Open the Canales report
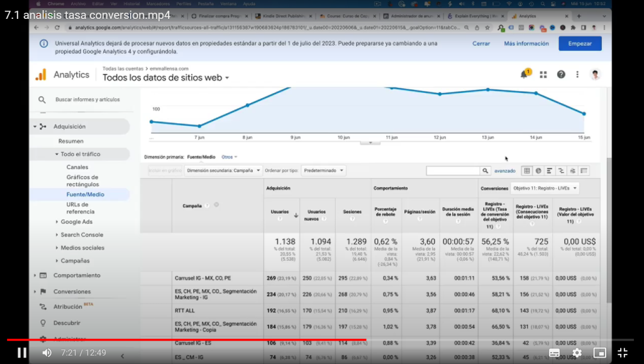Viewport: 644px width, 364px height. click(77, 167)
